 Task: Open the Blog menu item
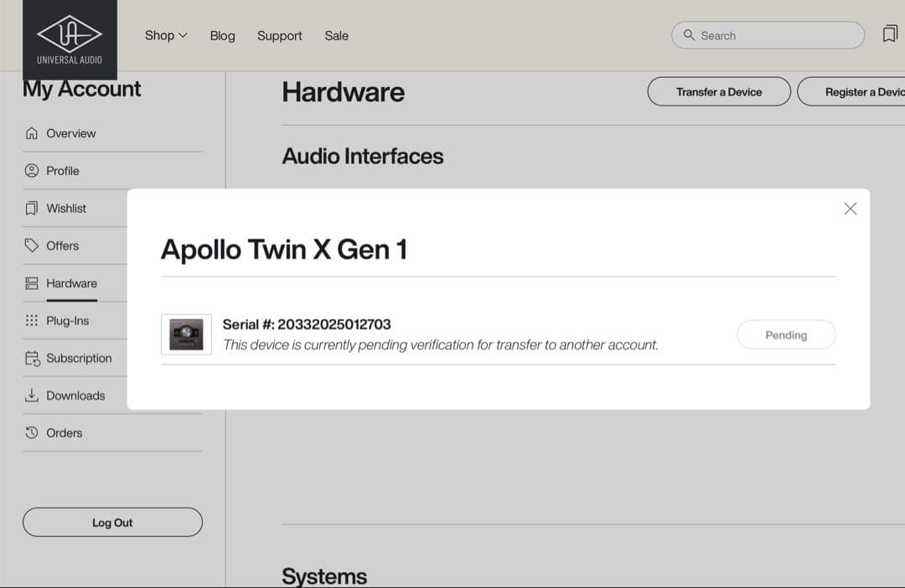tap(222, 36)
